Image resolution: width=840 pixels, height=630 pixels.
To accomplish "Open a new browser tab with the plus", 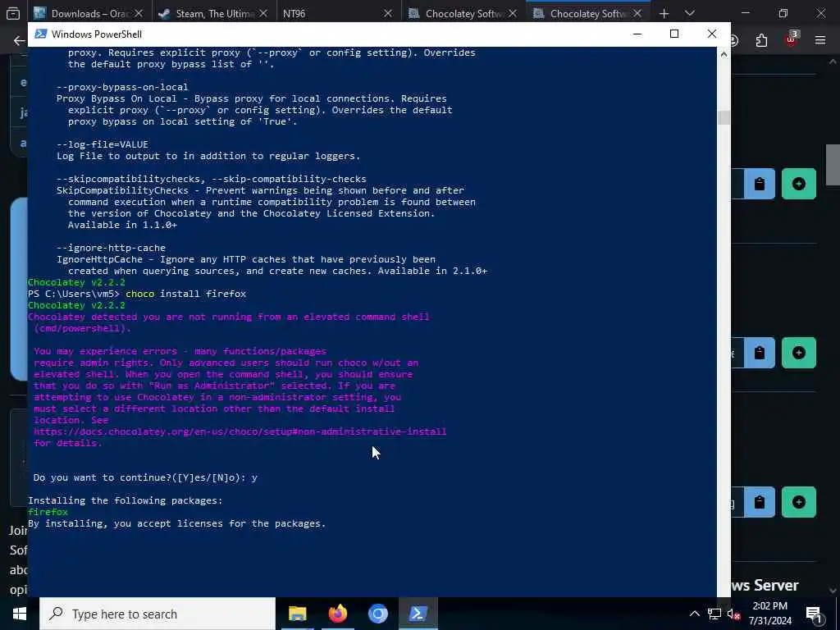I will (x=664, y=13).
